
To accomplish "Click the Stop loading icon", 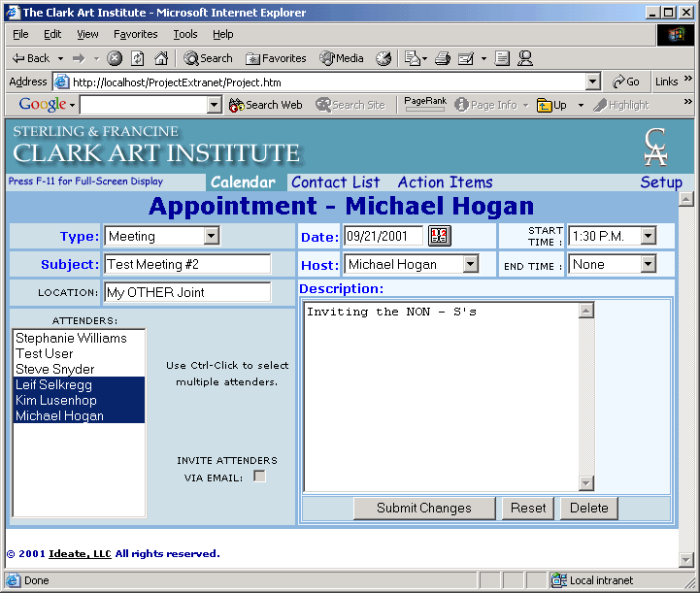I will click(115, 58).
